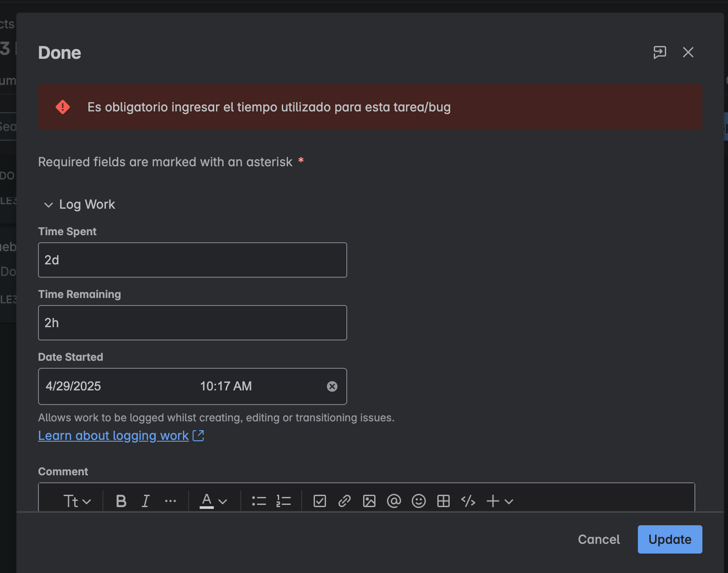Insert an emoji into the comment
This screenshot has height=573, width=728.
pos(418,501)
